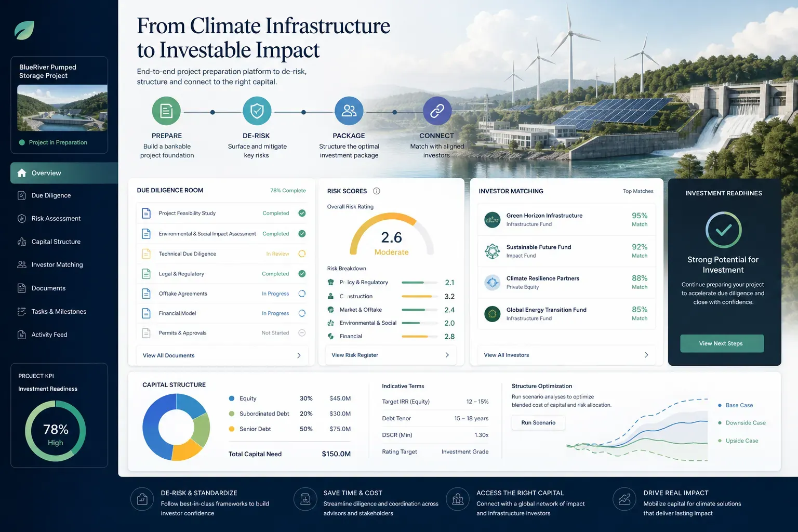Toggle the Technical Due Diligence review status circle
The image size is (798, 532).
(x=302, y=254)
